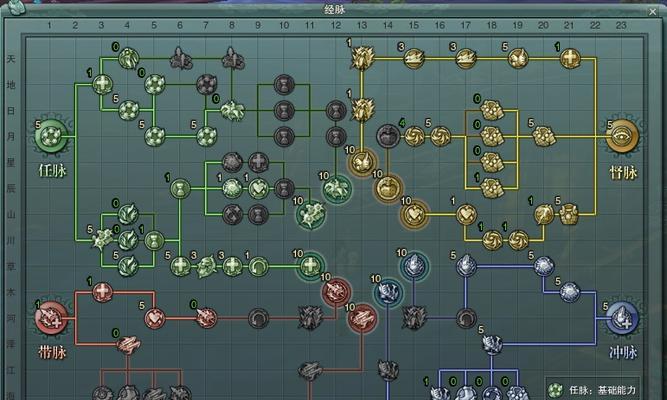Click the gold armor node marked 5
Image resolution: width=667 pixels, height=400 pixels.
coord(569,214)
